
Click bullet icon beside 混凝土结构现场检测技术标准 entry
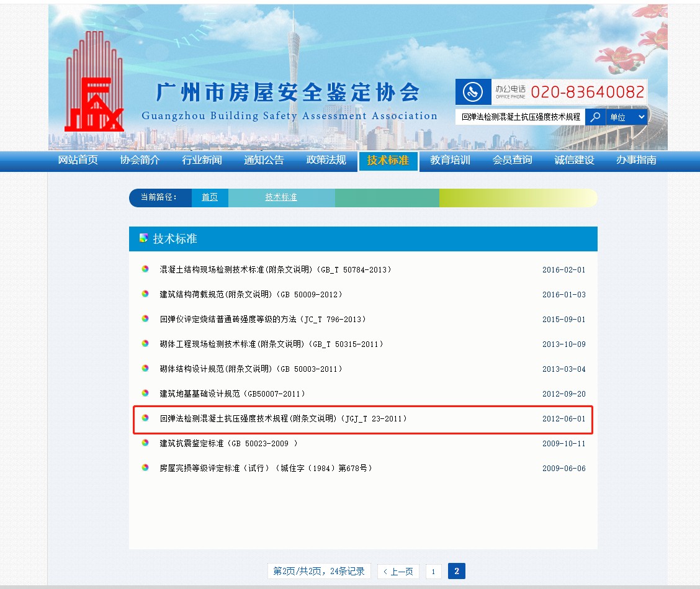[x=144, y=269]
